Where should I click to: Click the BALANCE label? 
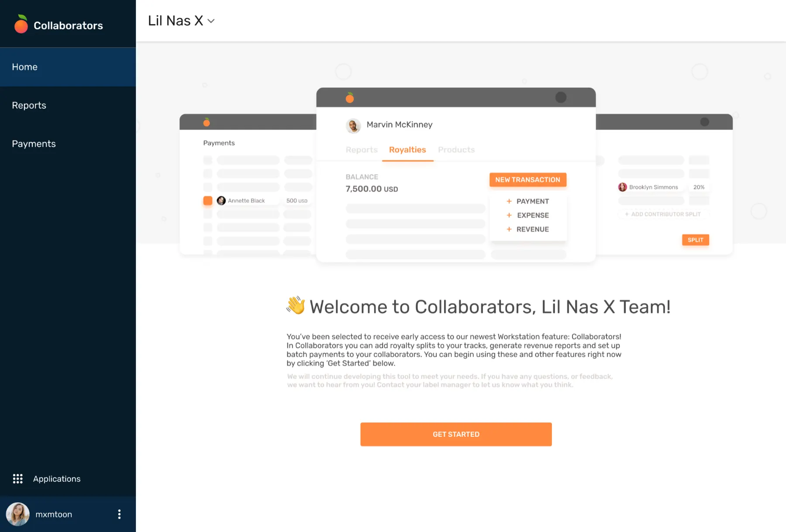[x=362, y=177]
